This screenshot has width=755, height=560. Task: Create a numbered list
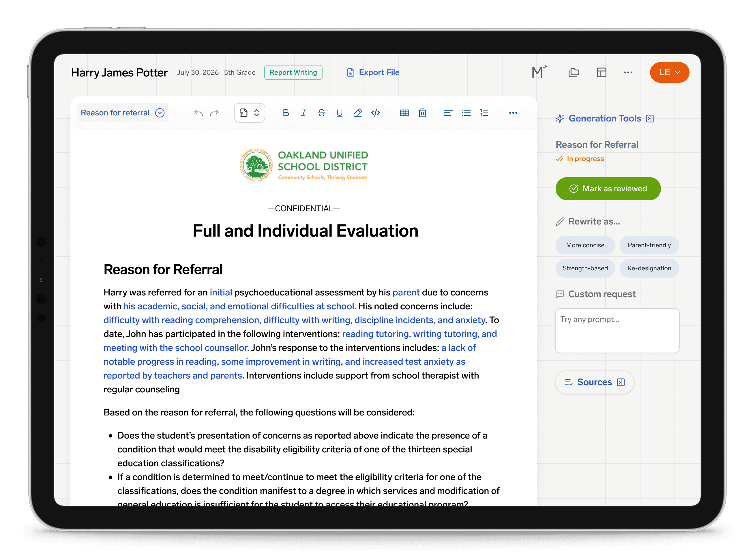tap(484, 113)
